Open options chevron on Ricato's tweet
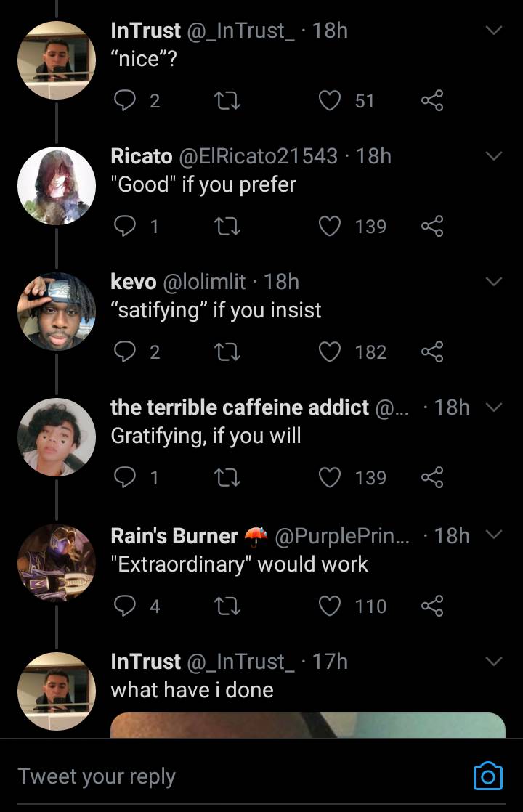Image resolution: width=523 pixels, height=812 pixels. pyautogui.click(x=493, y=156)
